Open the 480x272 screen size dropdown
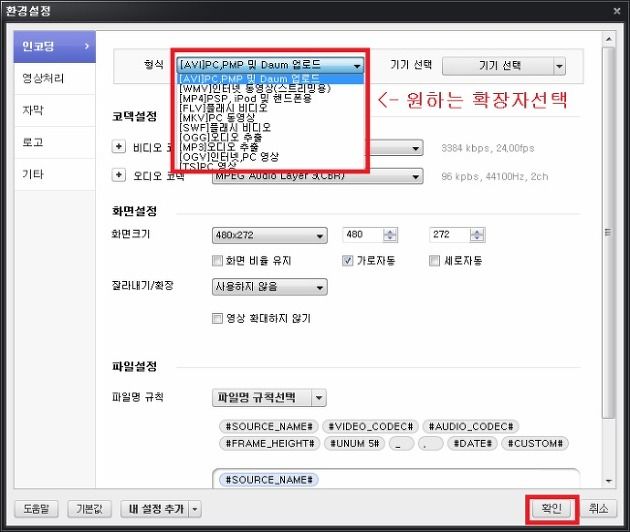The image size is (630, 532). coord(270,235)
